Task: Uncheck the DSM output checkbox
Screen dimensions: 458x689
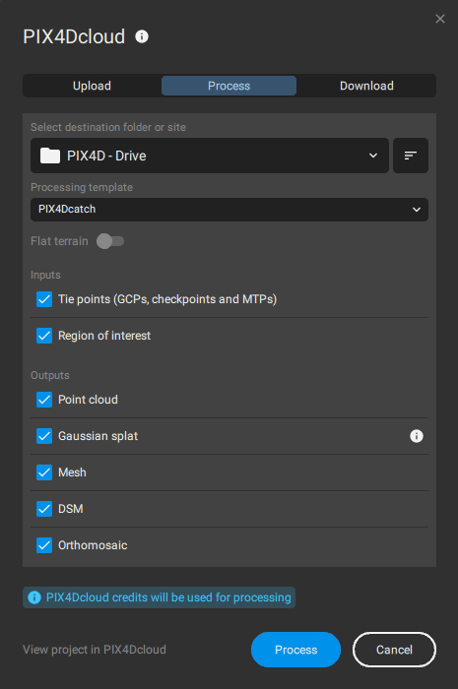Action: (x=44, y=509)
